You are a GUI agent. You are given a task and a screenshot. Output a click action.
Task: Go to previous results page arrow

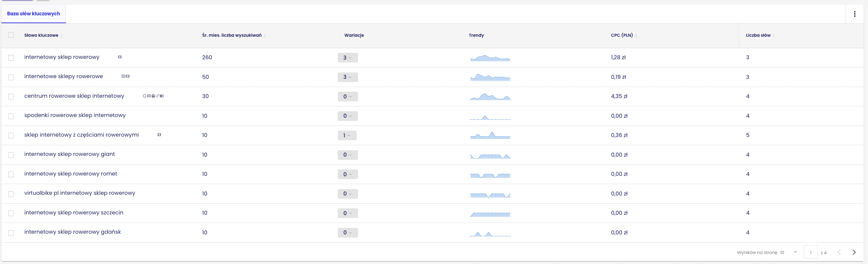[839, 252]
